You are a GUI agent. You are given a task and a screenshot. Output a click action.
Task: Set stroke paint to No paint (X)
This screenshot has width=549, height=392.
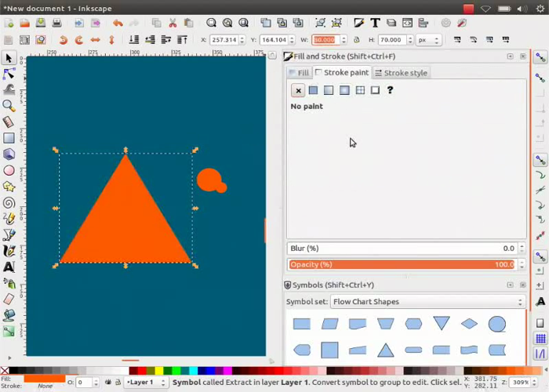tap(298, 90)
